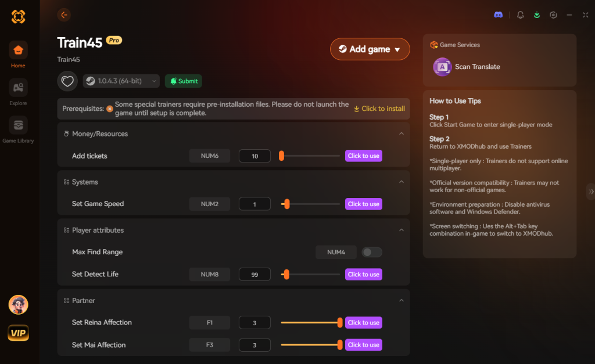Collapse the Systems section
Screen dimensions: 595x364
[x=401, y=182]
